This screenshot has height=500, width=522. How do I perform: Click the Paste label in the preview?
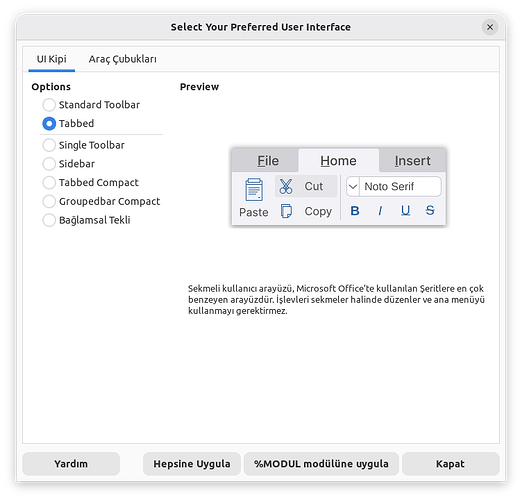point(254,212)
